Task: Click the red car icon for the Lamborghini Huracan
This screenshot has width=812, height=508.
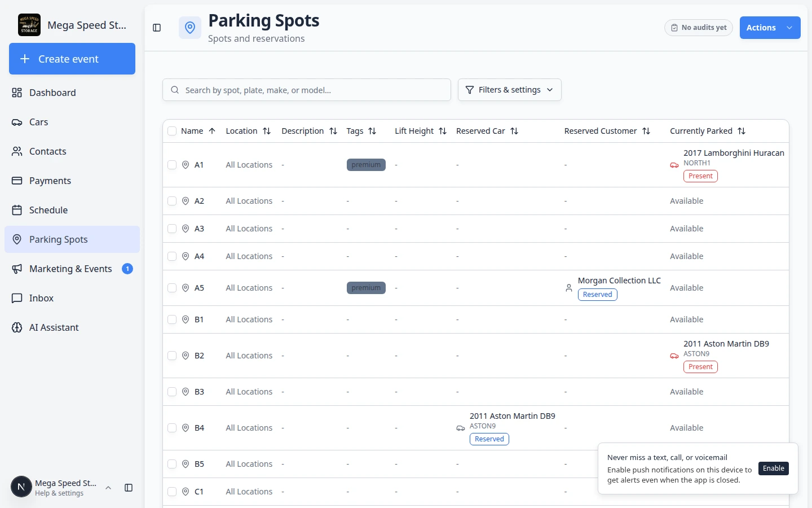Action: tap(674, 165)
